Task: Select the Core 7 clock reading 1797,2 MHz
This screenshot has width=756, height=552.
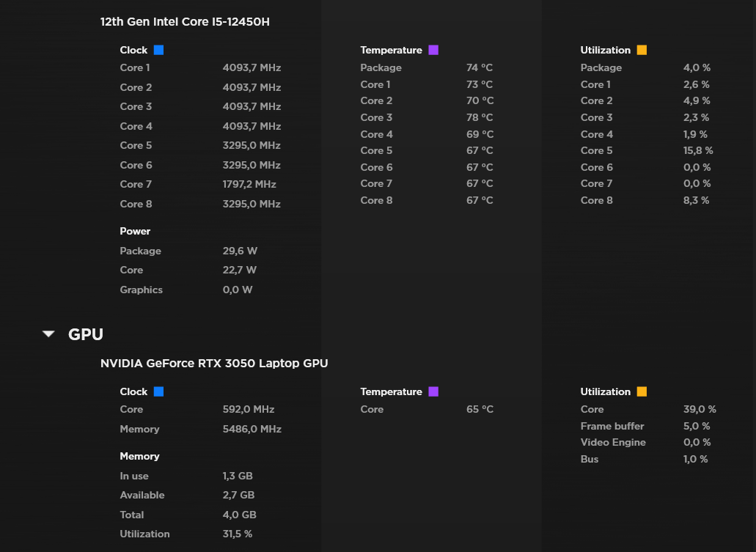Action: [249, 185]
